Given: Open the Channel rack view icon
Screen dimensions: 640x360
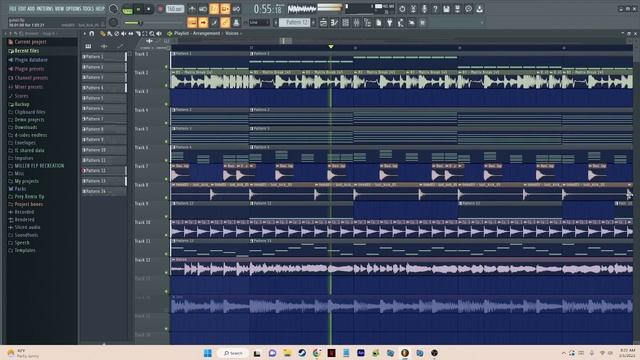Looking at the screenshot, I should click(x=345, y=23).
